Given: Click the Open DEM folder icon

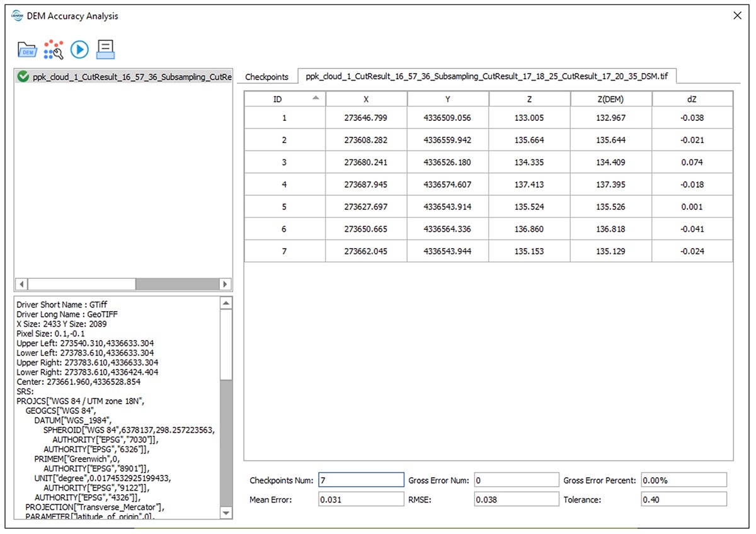Looking at the screenshot, I should tap(27, 49).
